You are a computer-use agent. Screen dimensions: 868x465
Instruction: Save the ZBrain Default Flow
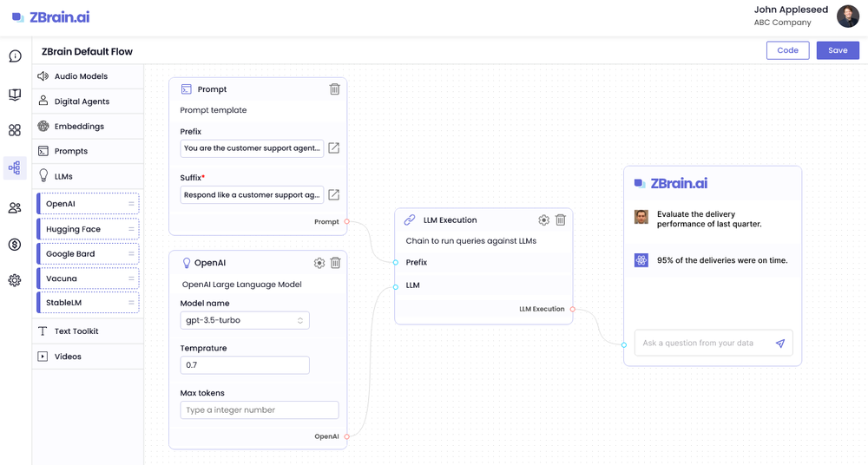[838, 50]
